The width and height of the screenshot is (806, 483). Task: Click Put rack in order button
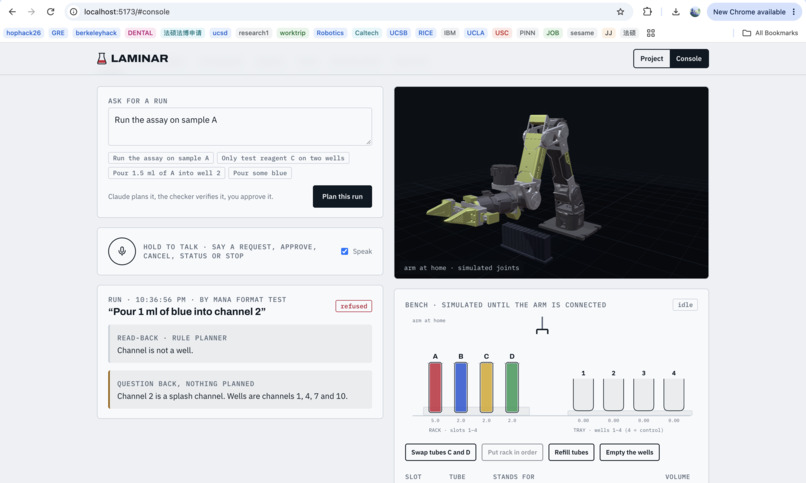[x=512, y=452]
